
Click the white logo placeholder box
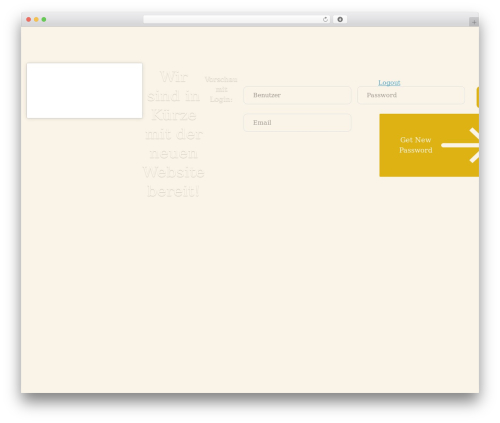pyautogui.click(x=85, y=91)
